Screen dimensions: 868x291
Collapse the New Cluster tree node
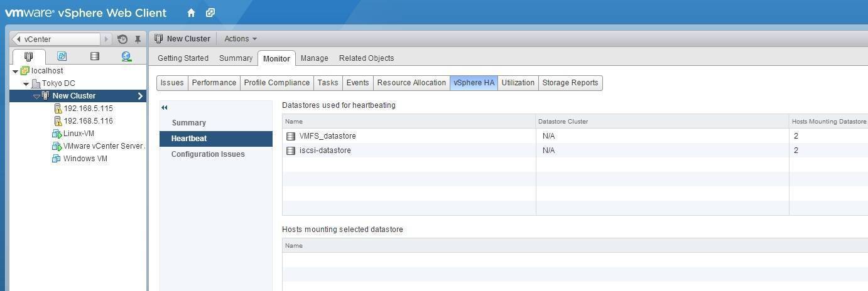36,97
